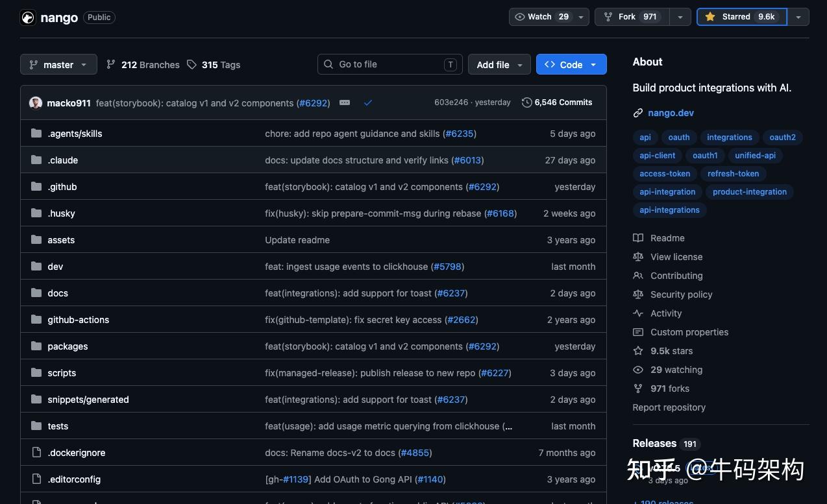Image resolution: width=827 pixels, height=504 pixels.
Task: Click the file icon beside .editorconfig
Action: point(36,479)
